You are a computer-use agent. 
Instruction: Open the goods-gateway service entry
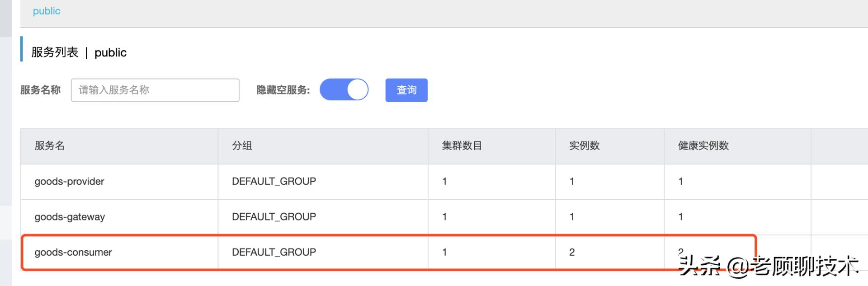click(x=70, y=217)
